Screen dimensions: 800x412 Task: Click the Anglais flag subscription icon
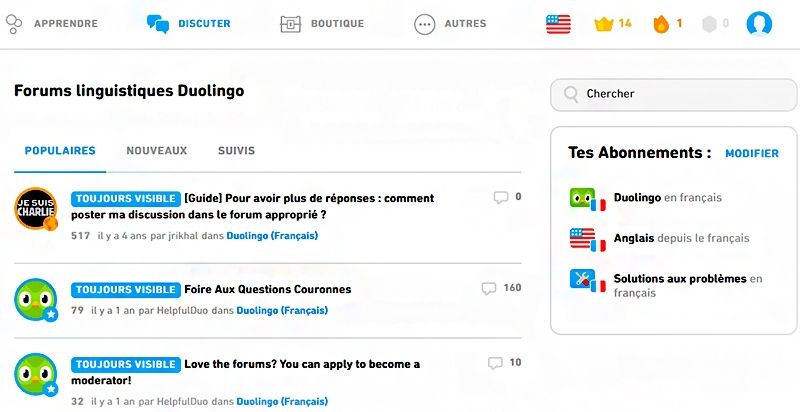click(585, 239)
